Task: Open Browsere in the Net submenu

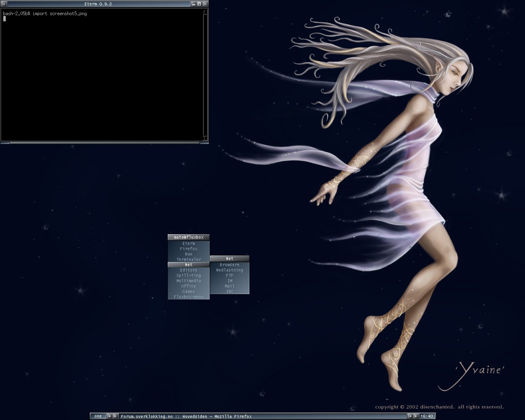Action: pyautogui.click(x=230, y=265)
